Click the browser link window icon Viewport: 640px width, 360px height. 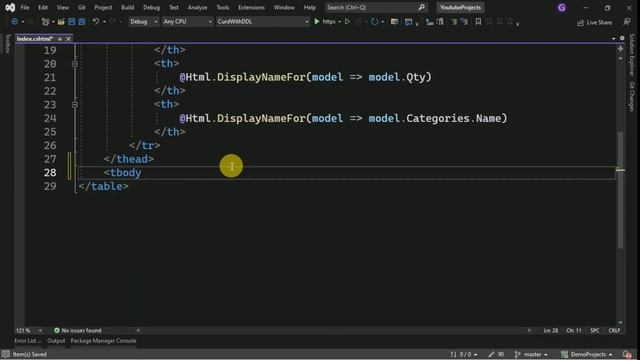tap(394, 22)
